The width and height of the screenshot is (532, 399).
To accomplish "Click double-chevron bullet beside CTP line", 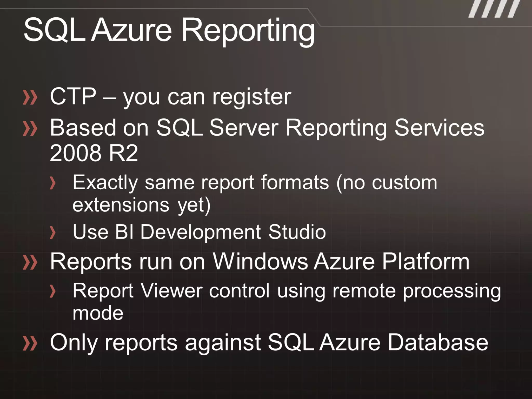I will pyautogui.click(x=30, y=97).
